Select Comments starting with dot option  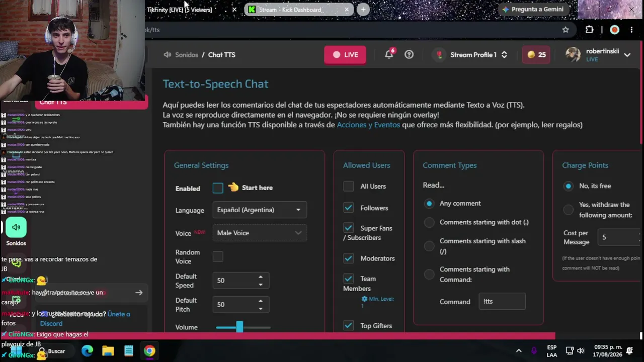coord(429,222)
